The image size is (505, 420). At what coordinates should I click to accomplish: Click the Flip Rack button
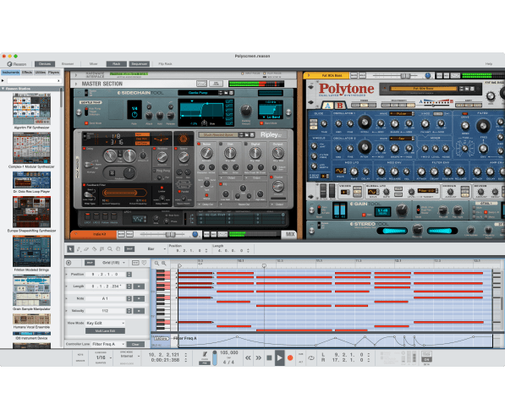pos(165,64)
